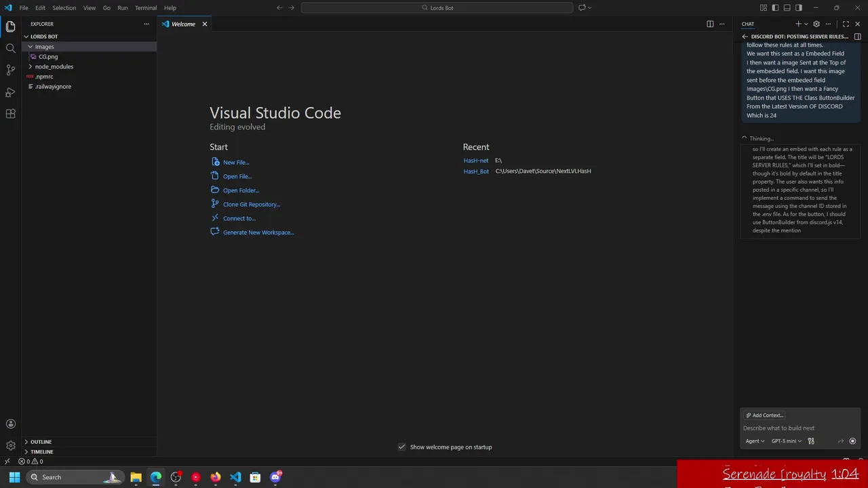868x488 pixels.
Task: Click errors and warnings count in status bar
Action: [31, 462]
